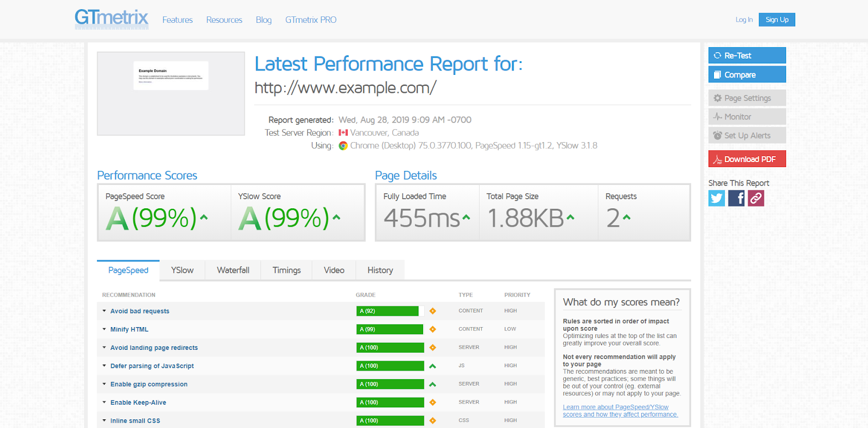Click the Fully Loaded Time arrow indicator

[x=466, y=218]
